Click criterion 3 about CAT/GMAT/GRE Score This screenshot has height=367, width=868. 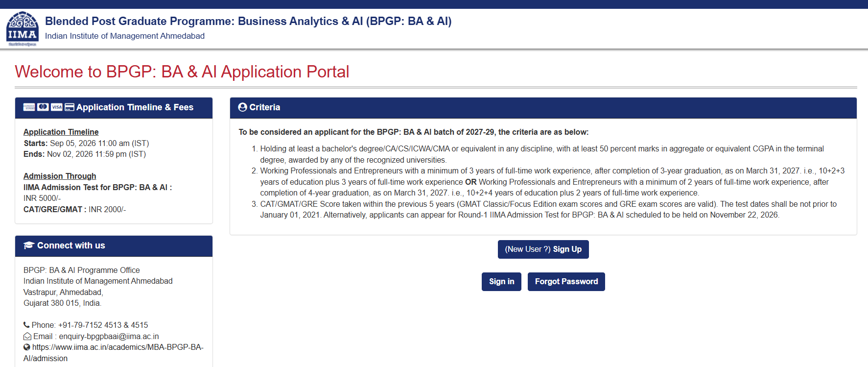pyautogui.click(x=548, y=209)
